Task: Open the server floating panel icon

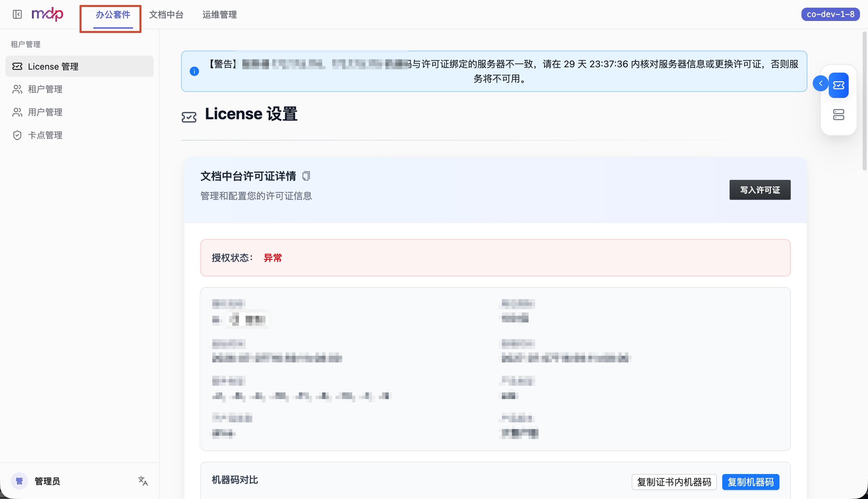Action: coord(839,115)
